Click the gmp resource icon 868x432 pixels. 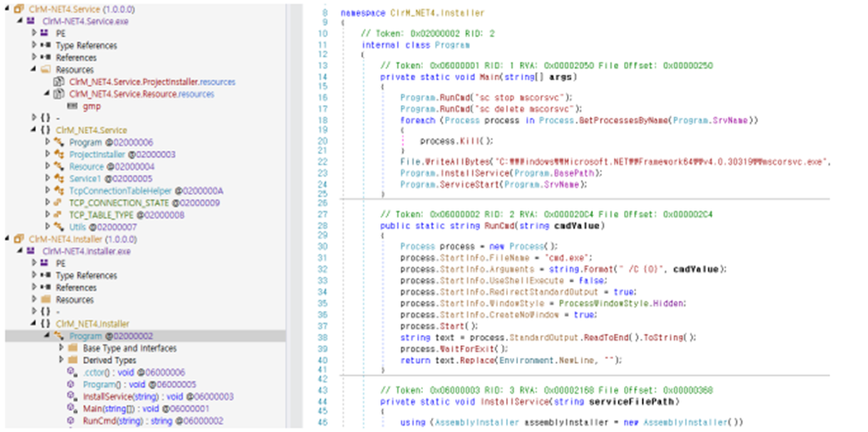pyautogui.click(x=72, y=106)
